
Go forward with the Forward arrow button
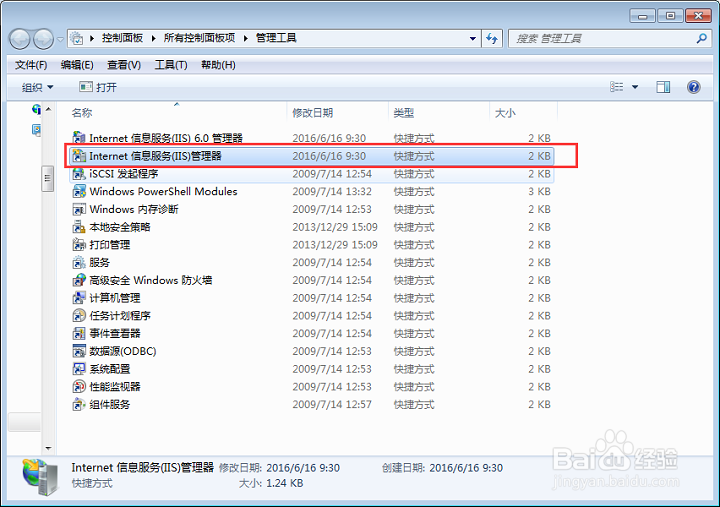(x=44, y=39)
